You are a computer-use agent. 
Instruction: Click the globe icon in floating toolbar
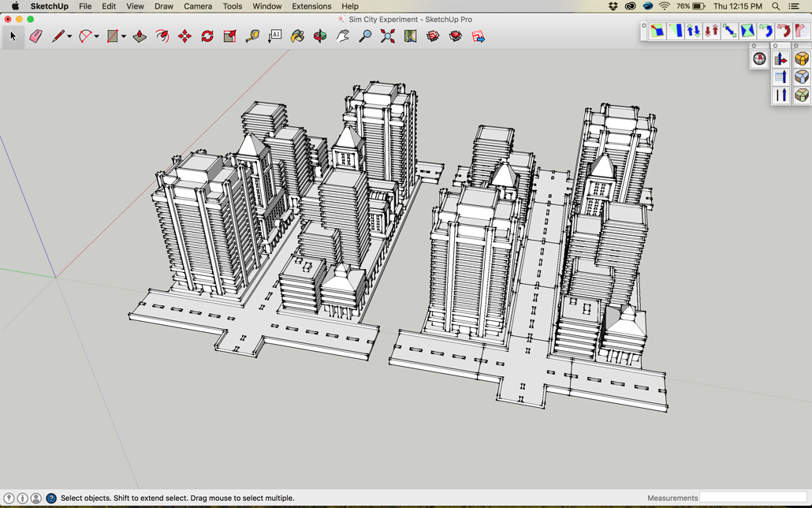759,59
